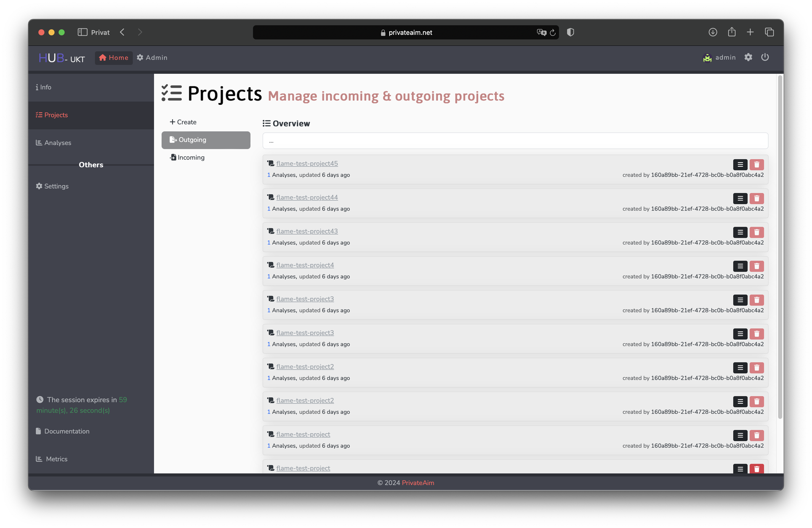
Task: Log out using the power icon
Action: pos(765,57)
